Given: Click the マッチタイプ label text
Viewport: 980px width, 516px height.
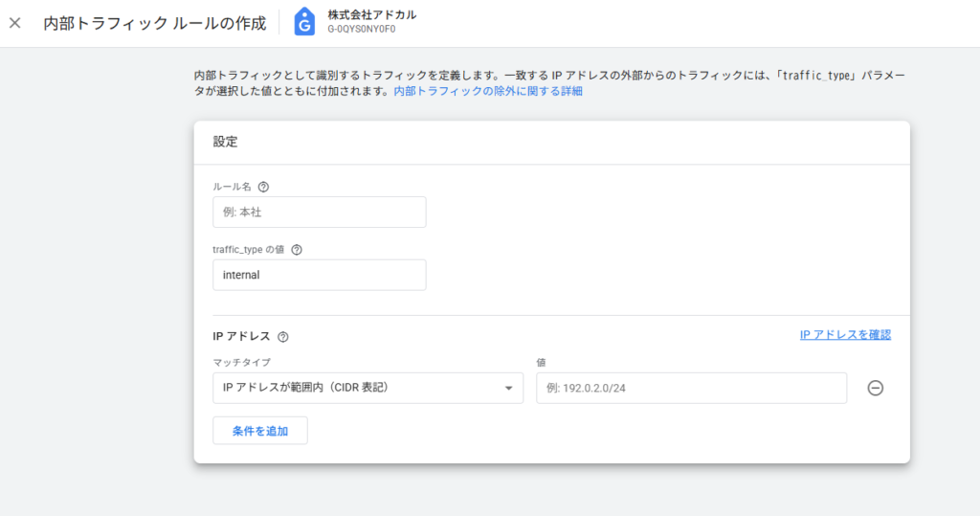Looking at the screenshot, I should pos(241,363).
